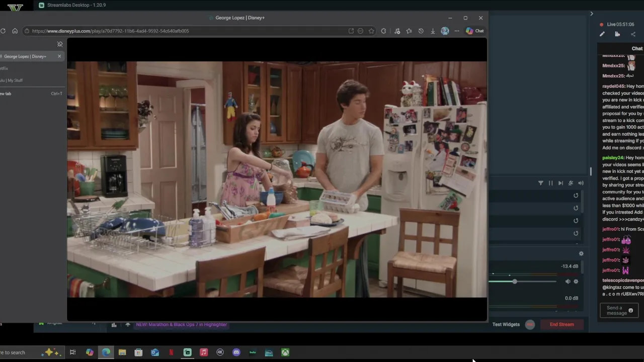644x362 pixels.
Task: Add this page to favorites (star)
Action: pos(371,31)
